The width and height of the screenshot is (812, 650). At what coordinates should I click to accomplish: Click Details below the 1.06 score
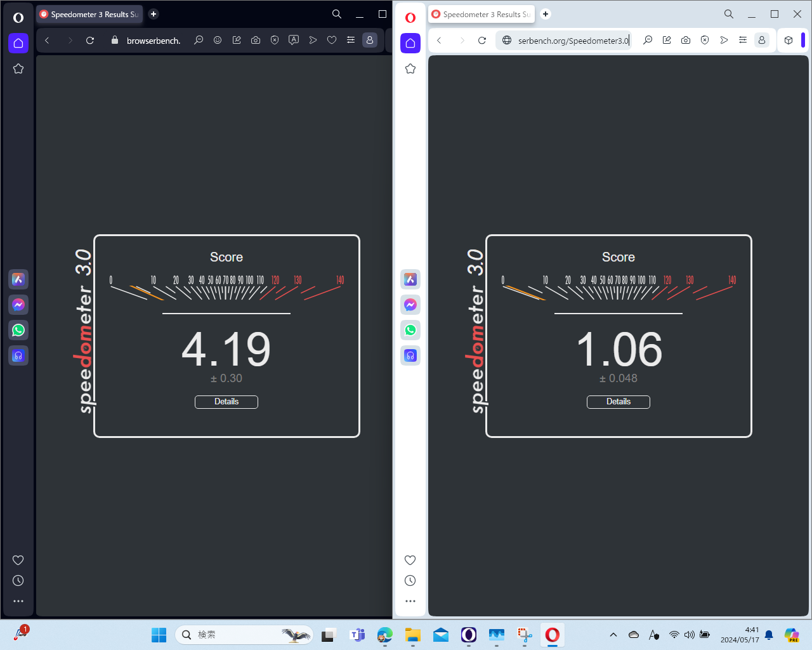(x=619, y=402)
